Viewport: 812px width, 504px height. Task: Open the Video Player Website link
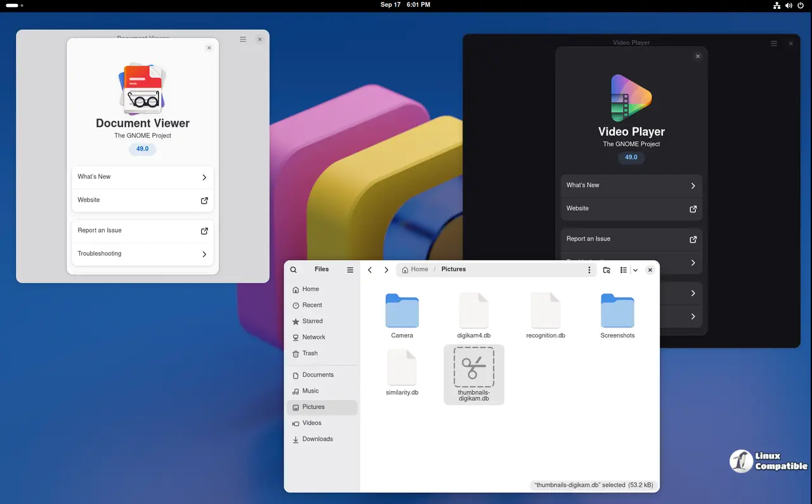point(631,209)
